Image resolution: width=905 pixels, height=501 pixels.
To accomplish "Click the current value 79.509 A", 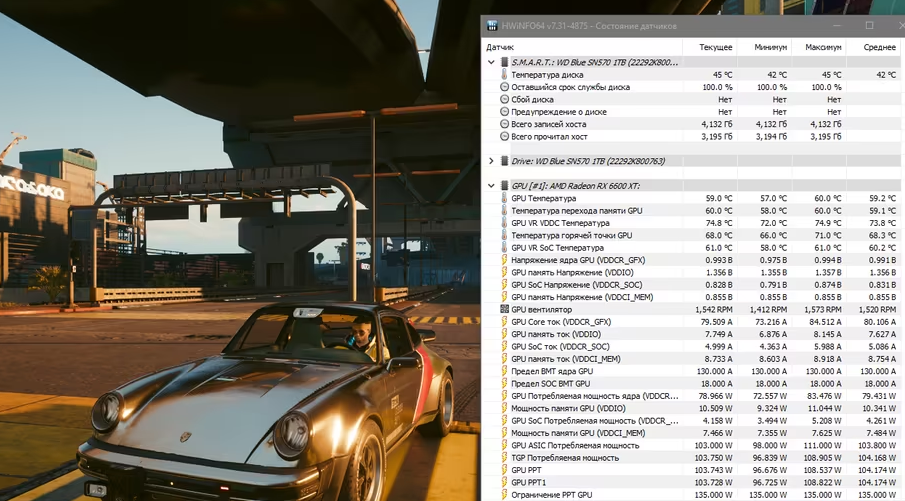I will [x=716, y=322].
